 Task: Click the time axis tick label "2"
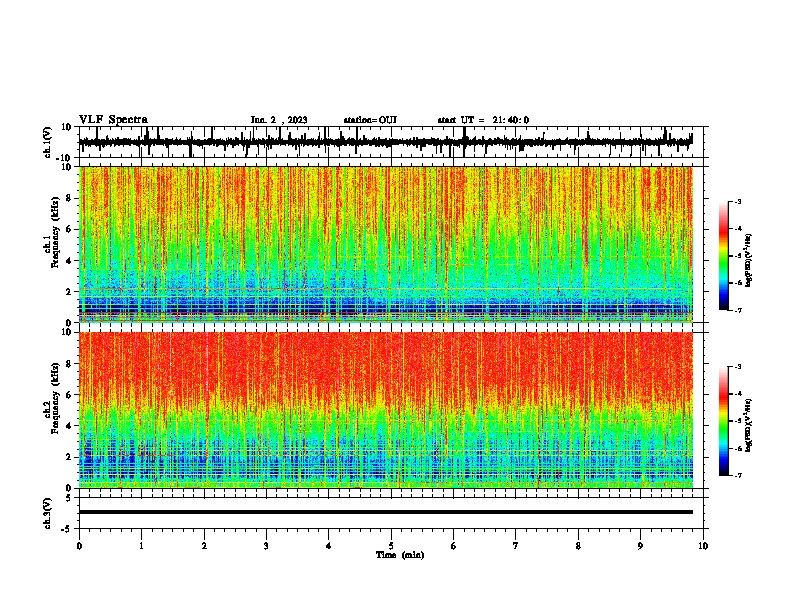tap(204, 546)
